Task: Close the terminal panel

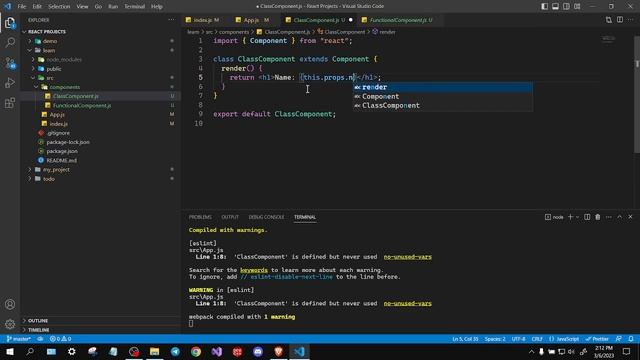Action: pos(630,217)
